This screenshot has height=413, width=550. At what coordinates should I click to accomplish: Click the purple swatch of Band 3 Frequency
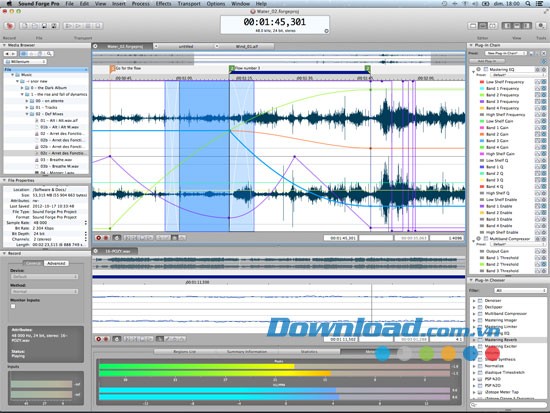[x=482, y=102]
